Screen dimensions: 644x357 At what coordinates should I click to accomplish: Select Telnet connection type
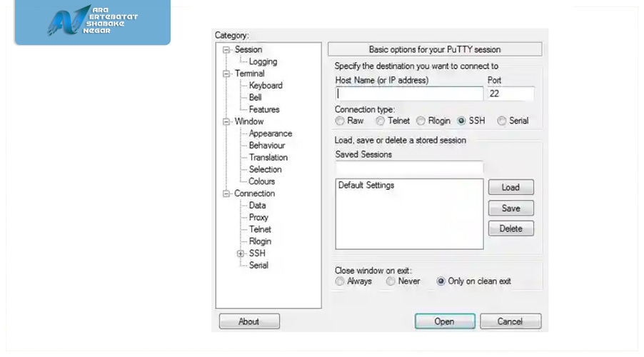click(381, 121)
